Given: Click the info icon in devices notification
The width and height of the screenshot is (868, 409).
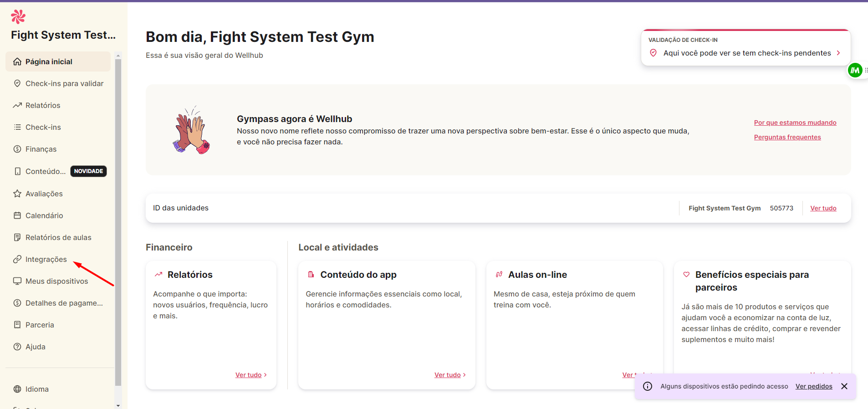Looking at the screenshot, I should pyautogui.click(x=648, y=386).
